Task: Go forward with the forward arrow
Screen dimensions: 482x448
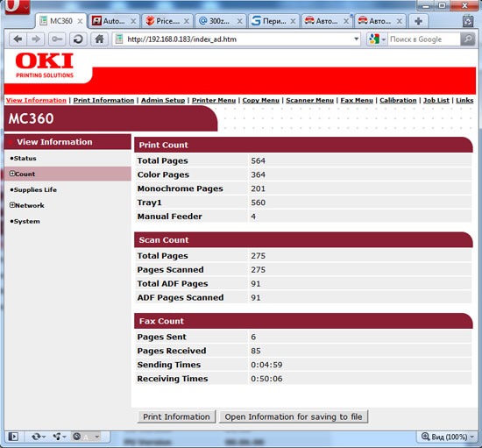Action: coord(36,39)
